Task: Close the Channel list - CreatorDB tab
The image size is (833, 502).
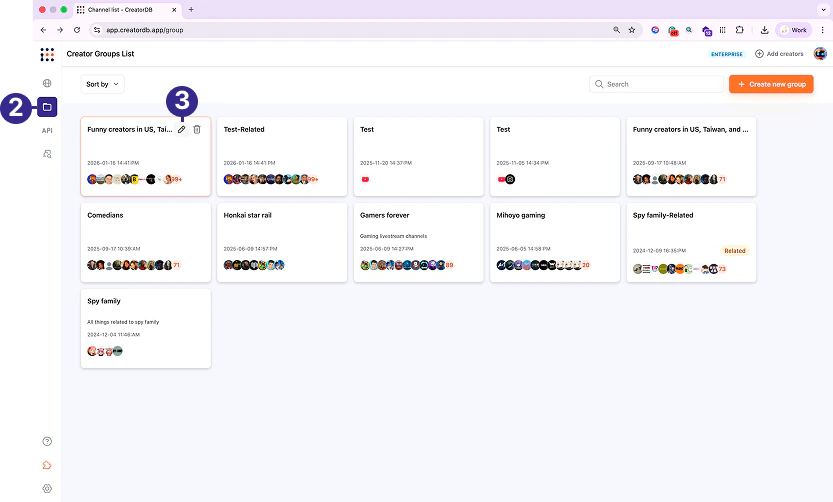Action: 174,10
